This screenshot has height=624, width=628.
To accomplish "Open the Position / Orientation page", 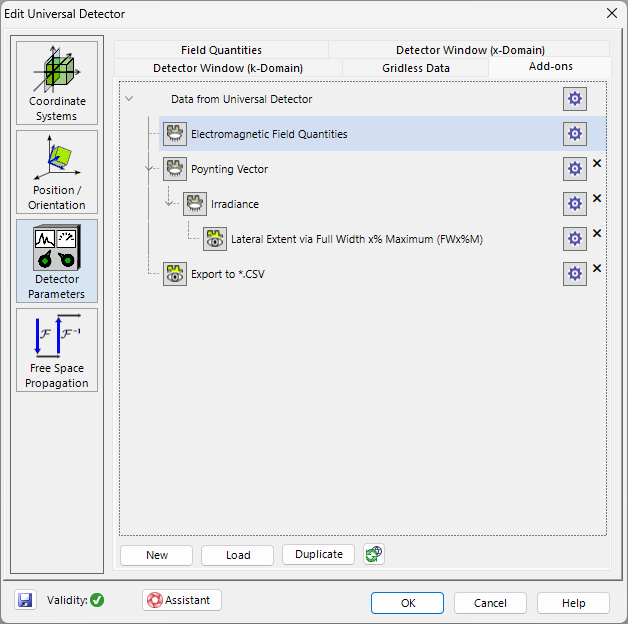I will point(57,172).
